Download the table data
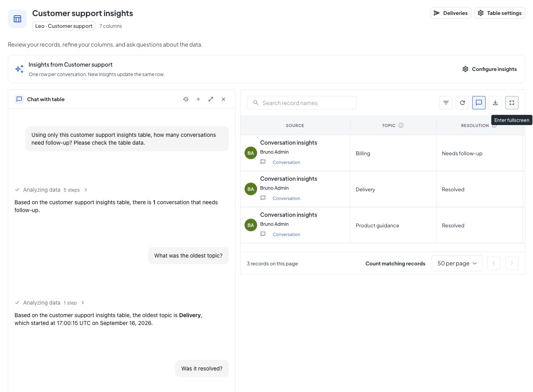This screenshot has height=392, width=533. [x=495, y=103]
